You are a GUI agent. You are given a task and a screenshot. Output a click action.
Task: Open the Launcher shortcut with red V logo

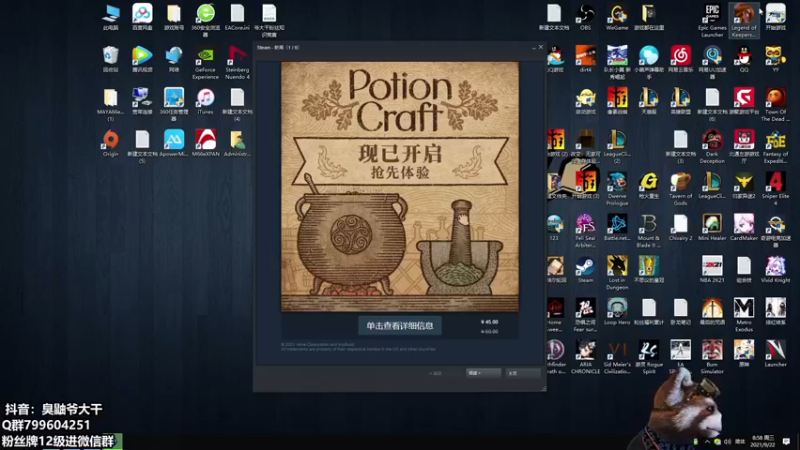pos(775,354)
